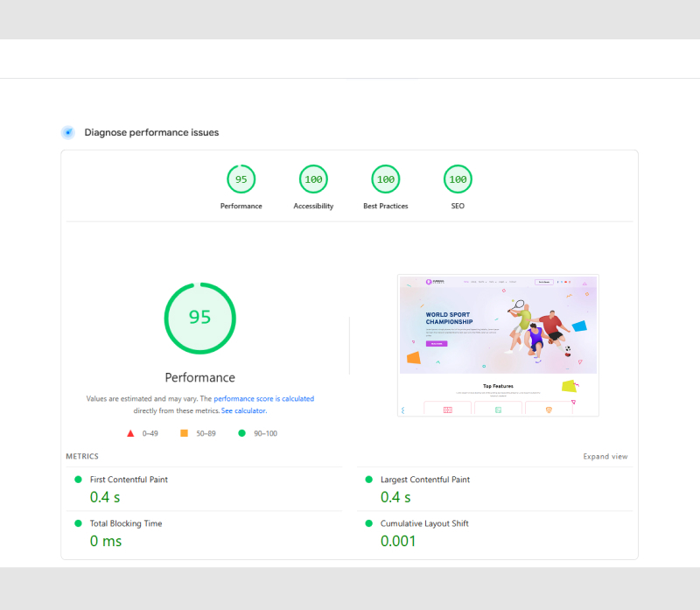
Task: Open the website screenshot thumbnail
Action: pyautogui.click(x=498, y=346)
